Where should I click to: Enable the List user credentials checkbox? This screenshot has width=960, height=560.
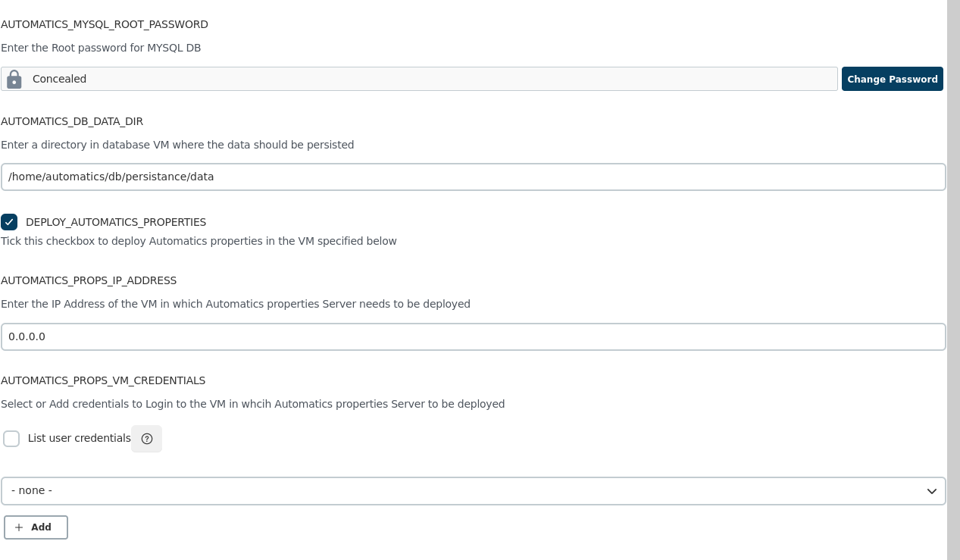pos(11,439)
